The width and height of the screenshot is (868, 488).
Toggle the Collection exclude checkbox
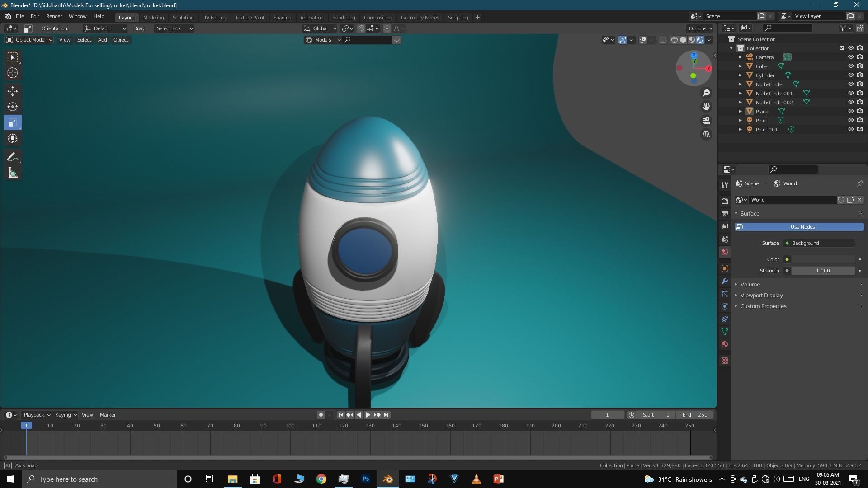[841, 48]
